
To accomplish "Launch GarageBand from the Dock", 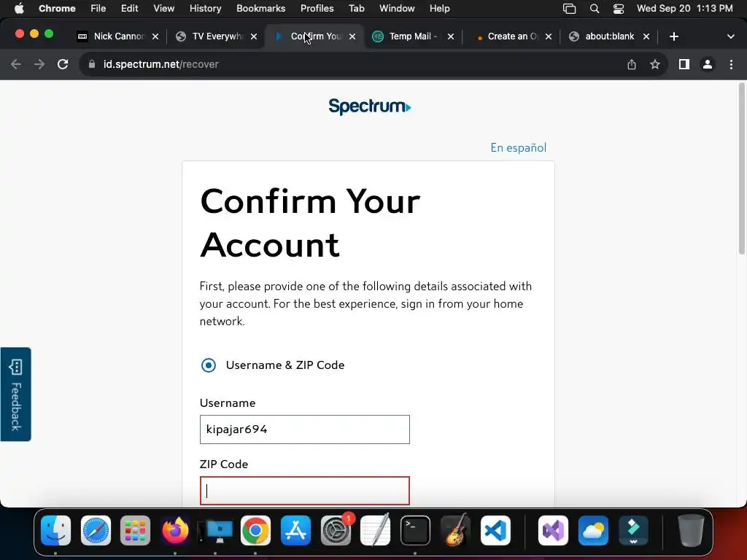I will [455, 531].
